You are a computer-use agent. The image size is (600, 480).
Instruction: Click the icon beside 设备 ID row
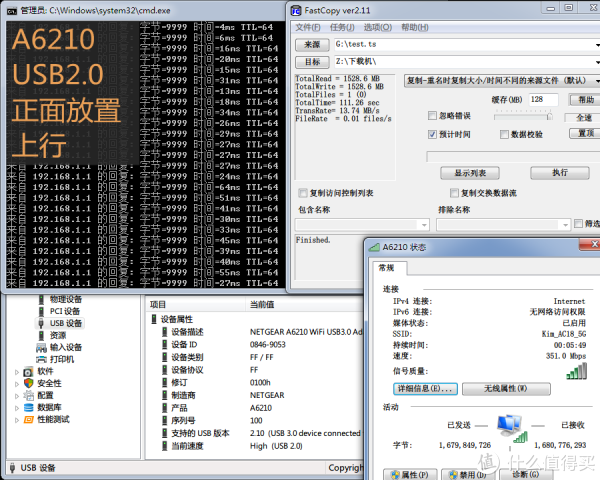point(165,344)
